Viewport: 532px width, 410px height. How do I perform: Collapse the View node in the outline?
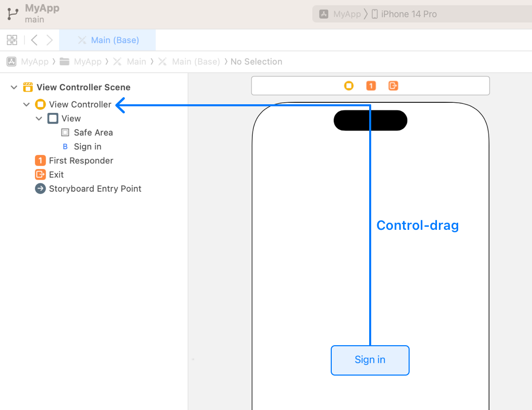39,118
